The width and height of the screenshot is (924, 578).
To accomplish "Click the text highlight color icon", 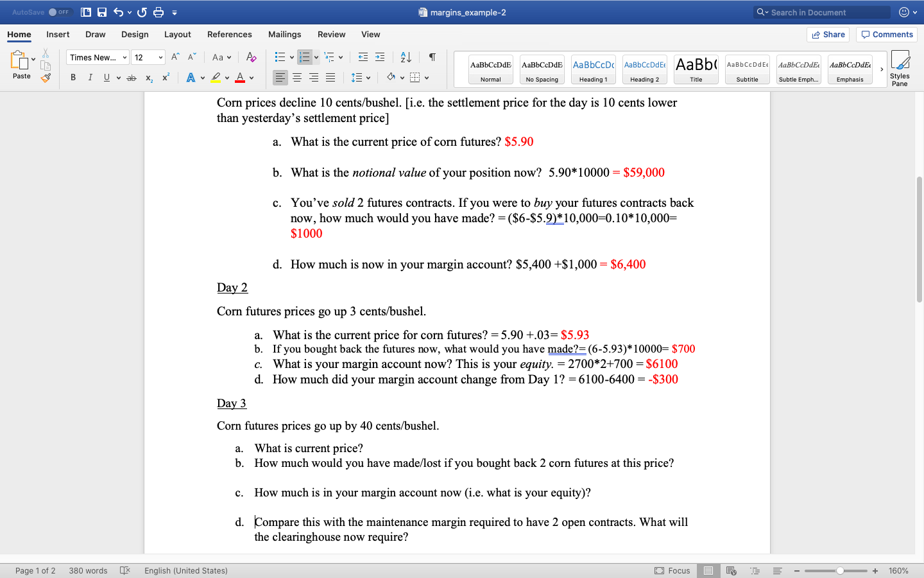I will click(x=216, y=78).
